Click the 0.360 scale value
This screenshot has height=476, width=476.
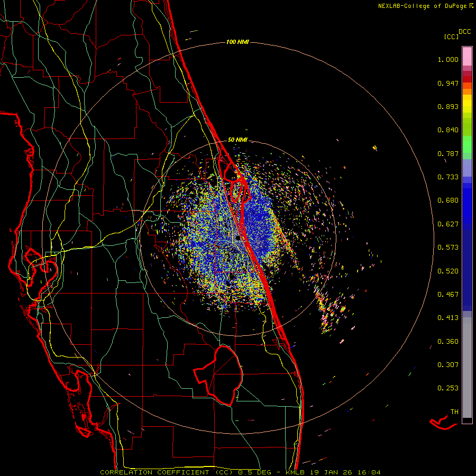coord(448,342)
